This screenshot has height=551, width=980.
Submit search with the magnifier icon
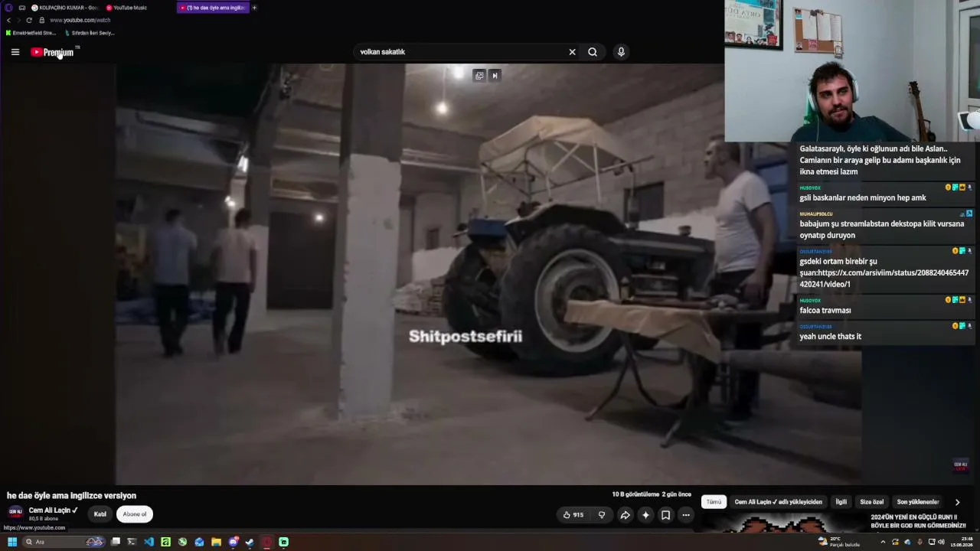[x=593, y=52]
